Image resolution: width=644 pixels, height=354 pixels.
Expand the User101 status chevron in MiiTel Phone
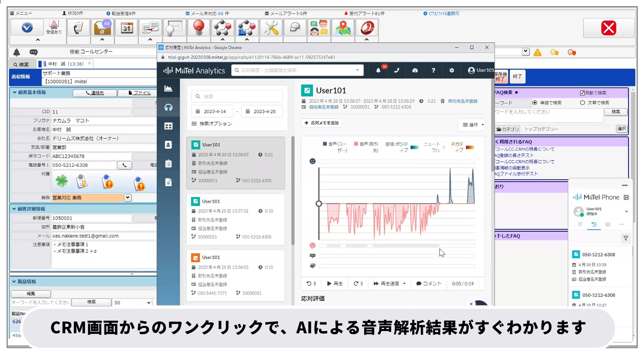[x=627, y=211]
